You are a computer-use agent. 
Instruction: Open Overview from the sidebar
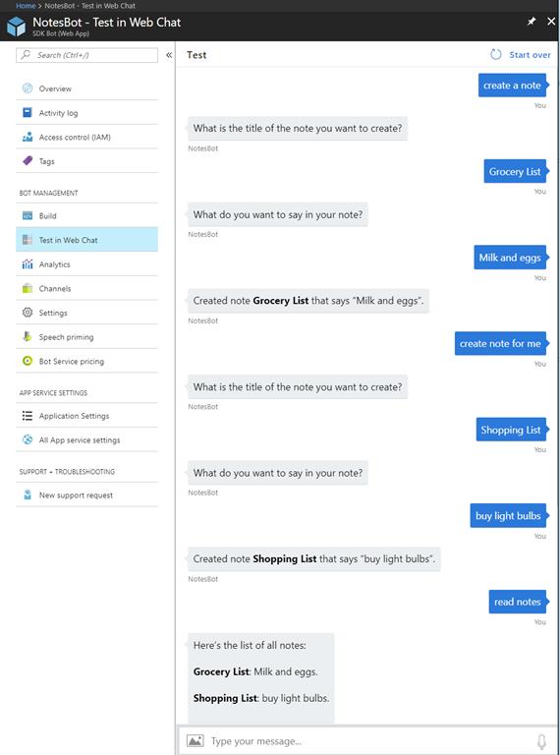86,88
